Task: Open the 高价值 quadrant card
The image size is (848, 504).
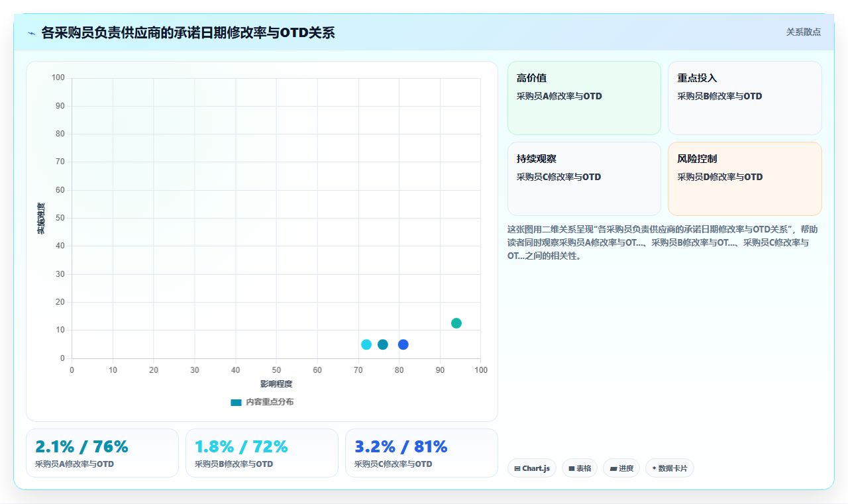Action: tap(584, 98)
